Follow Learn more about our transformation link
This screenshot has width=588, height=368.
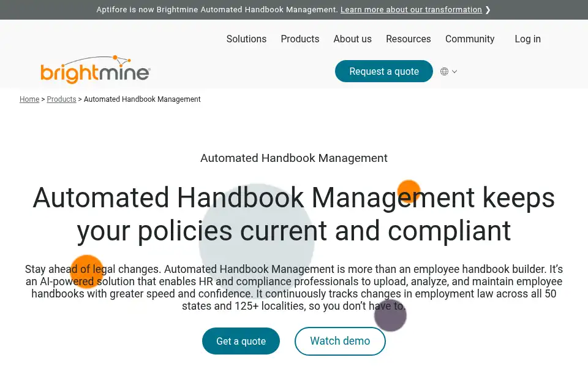pyautogui.click(x=411, y=10)
